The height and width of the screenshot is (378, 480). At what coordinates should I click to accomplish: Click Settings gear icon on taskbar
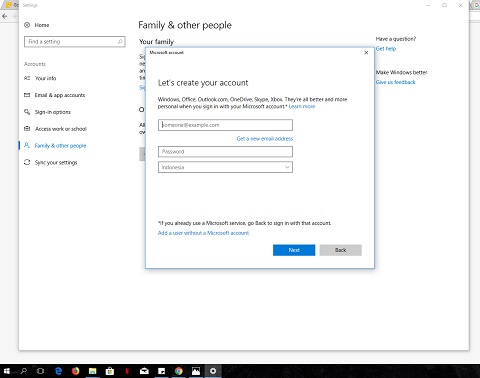point(213,371)
